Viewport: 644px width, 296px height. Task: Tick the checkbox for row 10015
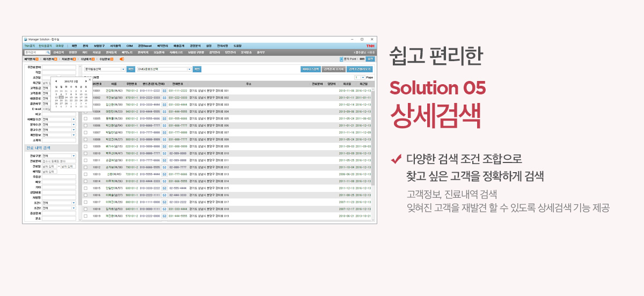[85, 188]
